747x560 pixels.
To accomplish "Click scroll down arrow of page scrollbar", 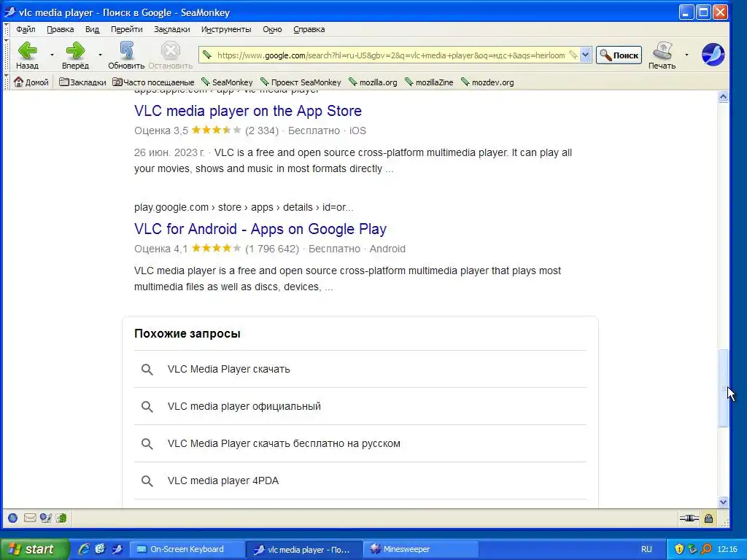I will point(723,502).
